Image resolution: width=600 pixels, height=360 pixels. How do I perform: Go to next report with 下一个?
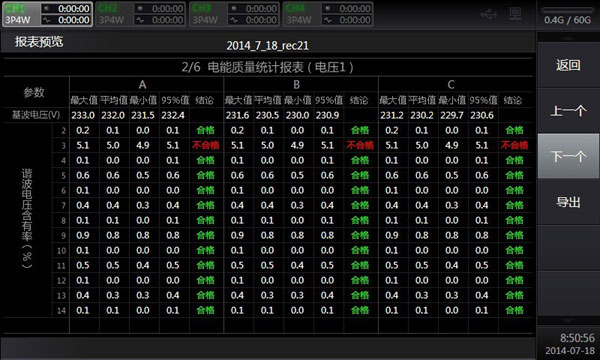568,156
